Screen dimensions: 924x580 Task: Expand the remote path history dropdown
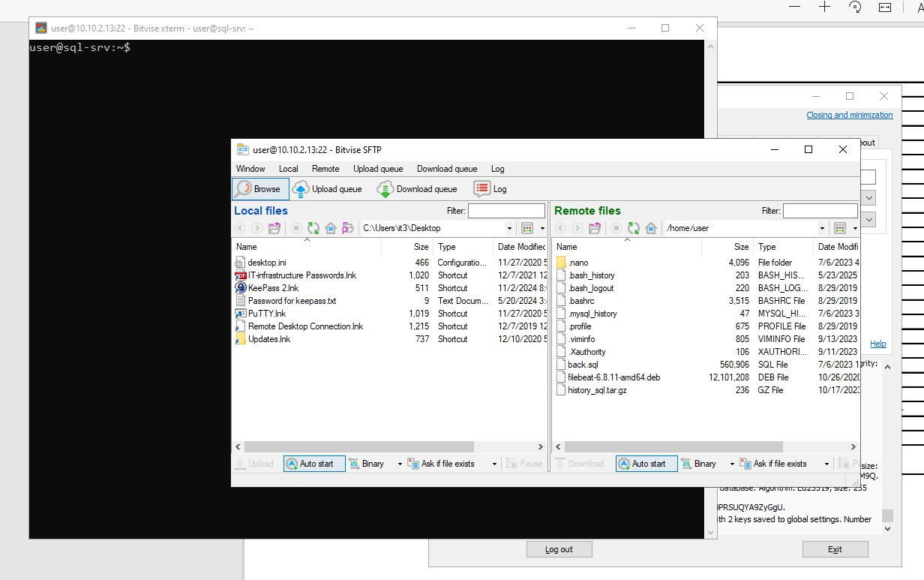[x=823, y=228]
